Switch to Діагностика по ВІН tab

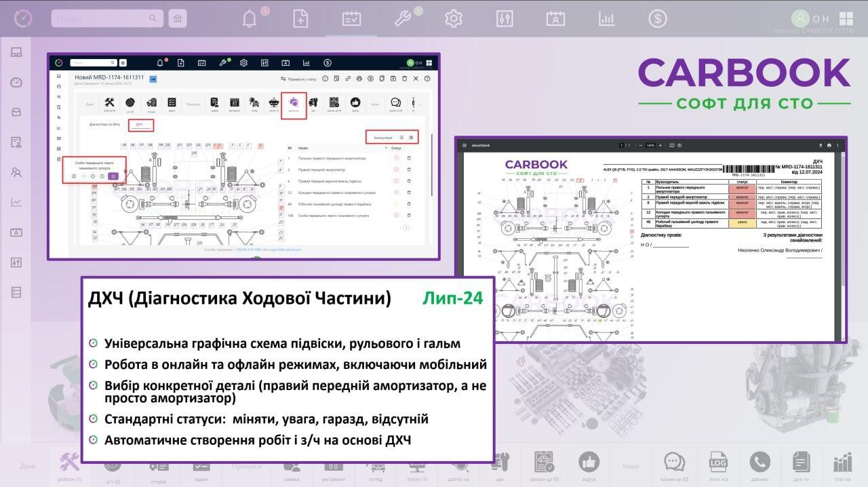pyautogui.click(x=105, y=125)
